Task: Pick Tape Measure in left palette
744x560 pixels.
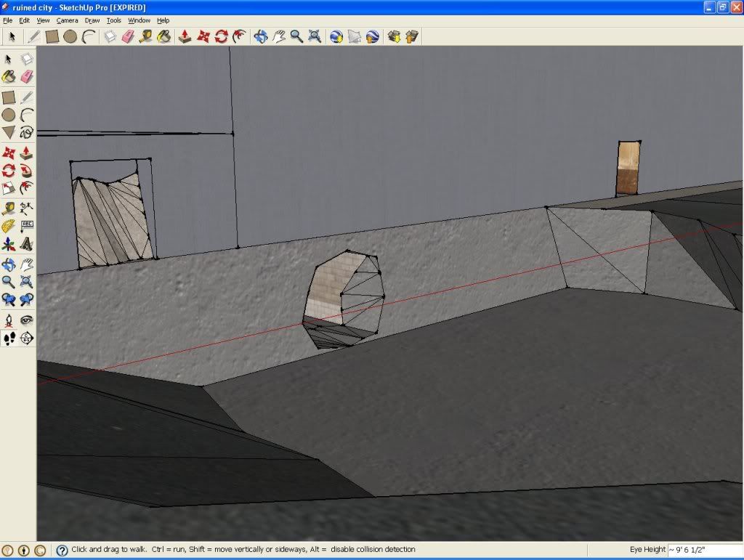Action: click(9, 208)
